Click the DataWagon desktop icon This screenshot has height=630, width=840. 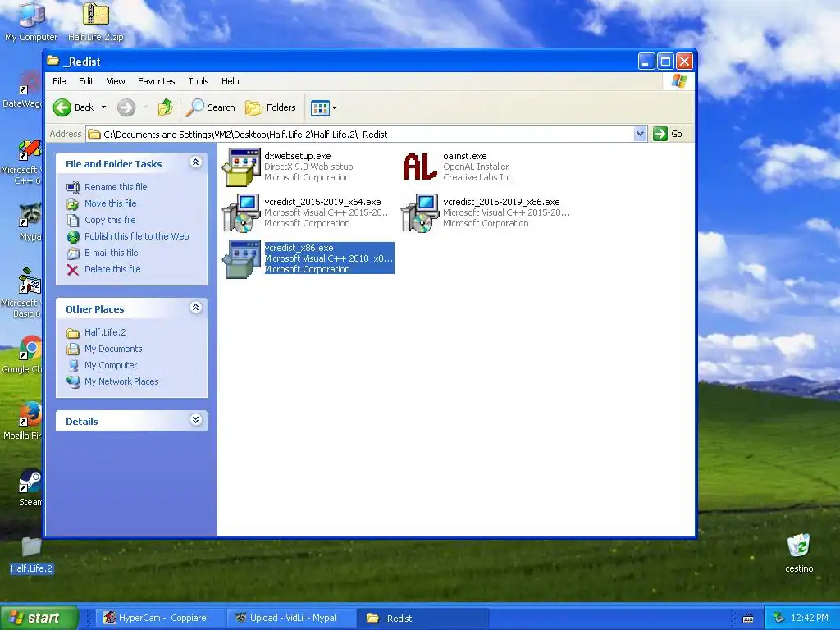30,83
